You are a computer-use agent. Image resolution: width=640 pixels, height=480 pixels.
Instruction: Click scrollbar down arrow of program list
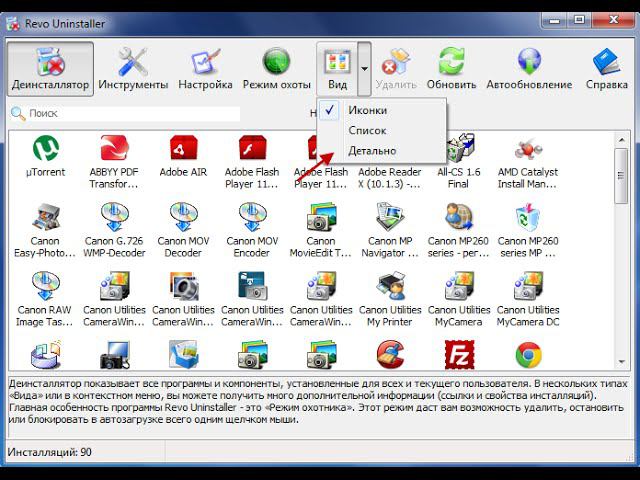click(622, 362)
